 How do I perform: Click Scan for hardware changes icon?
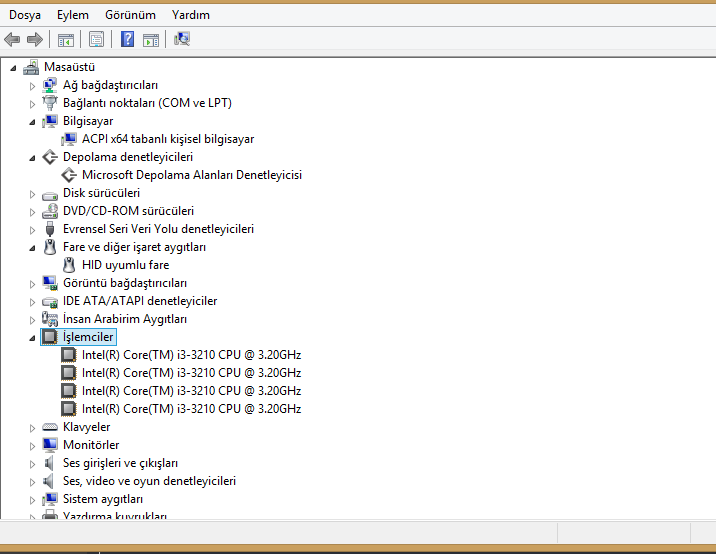(x=182, y=39)
